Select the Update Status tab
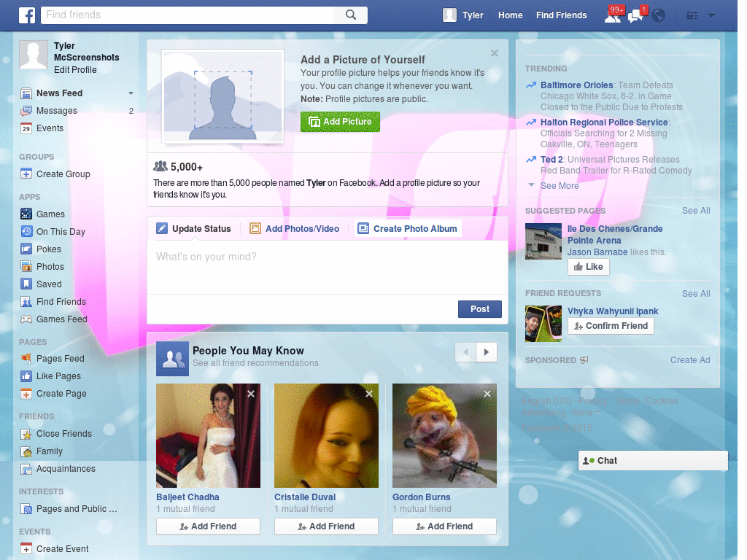 [194, 228]
